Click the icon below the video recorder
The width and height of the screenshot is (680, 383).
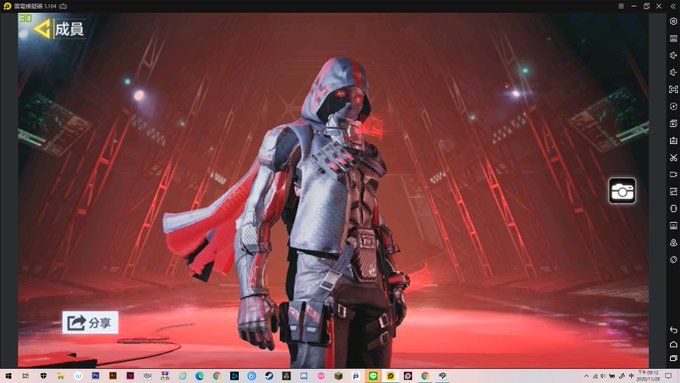(673, 191)
